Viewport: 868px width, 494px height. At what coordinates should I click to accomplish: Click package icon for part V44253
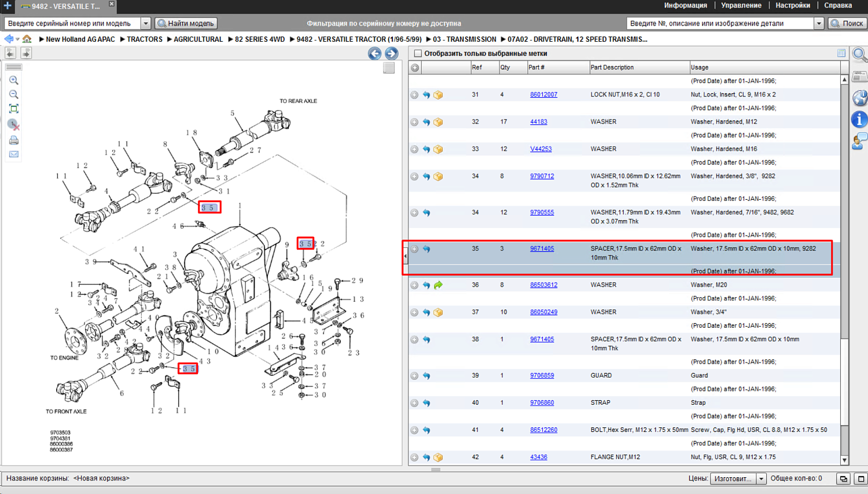[438, 149]
